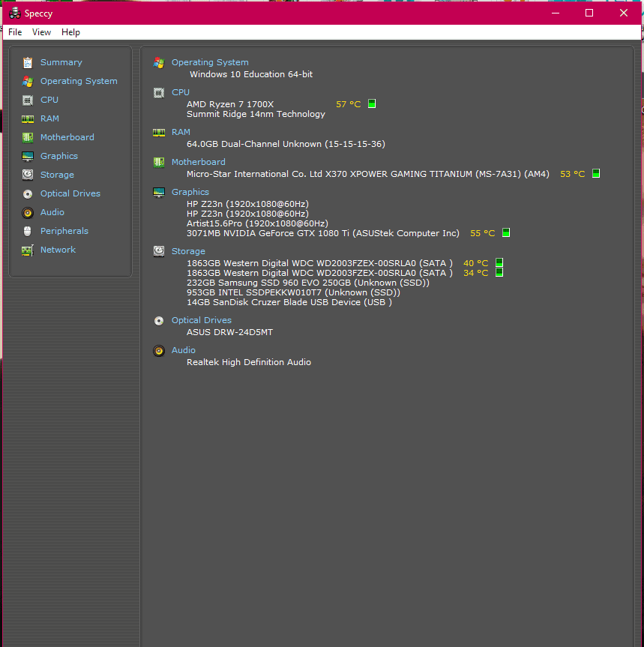Click the CPU chip icon in summary pane
This screenshot has height=647, width=644.
pos(159,93)
